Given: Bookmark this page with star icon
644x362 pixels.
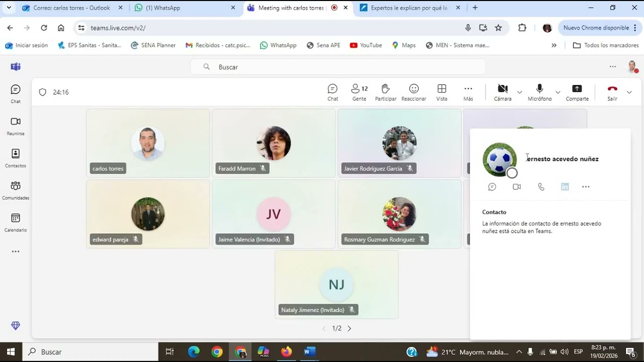Looking at the screenshot, I should (x=498, y=28).
